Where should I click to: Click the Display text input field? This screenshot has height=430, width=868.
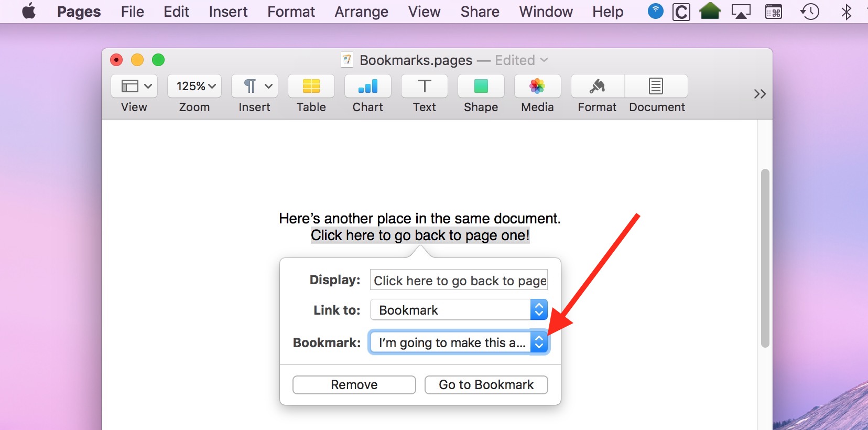pyautogui.click(x=459, y=280)
